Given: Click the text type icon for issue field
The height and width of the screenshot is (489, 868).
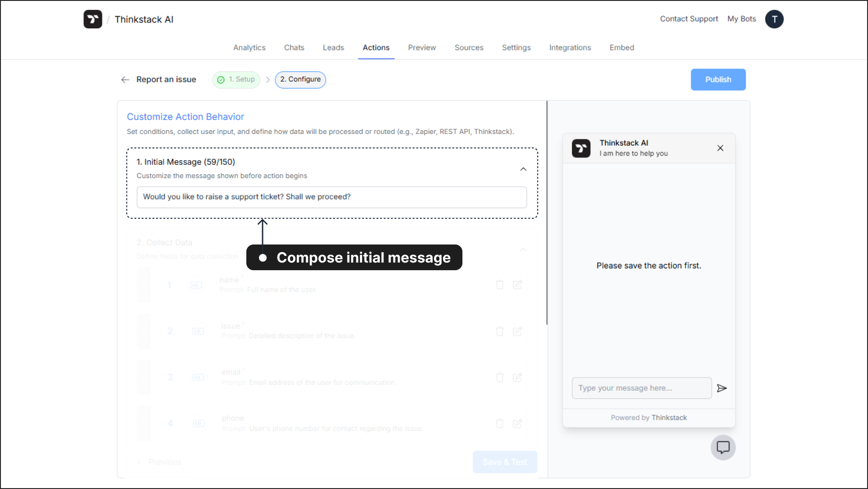Looking at the screenshot, I should tap(198, 331).
